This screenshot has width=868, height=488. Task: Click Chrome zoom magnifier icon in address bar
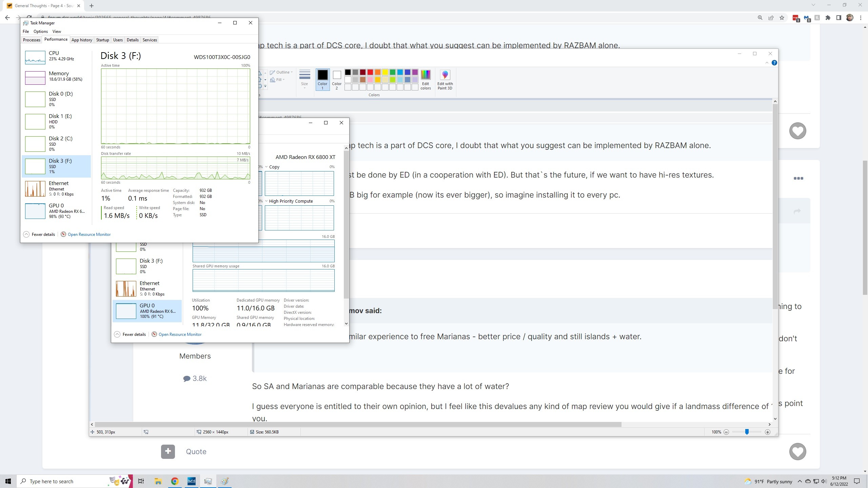pyautogui.click(x=760, y=18)
